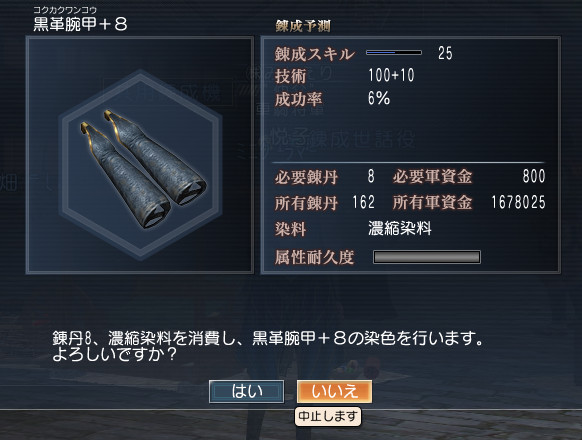The width and height of the screenshot is (582, 440).
Task: Click the 所有錬丹 162 value
Action: (x=363, y=202)
